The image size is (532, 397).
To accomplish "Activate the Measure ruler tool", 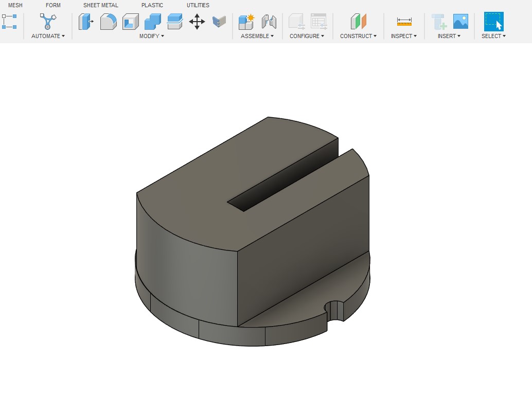I will 404,22.
